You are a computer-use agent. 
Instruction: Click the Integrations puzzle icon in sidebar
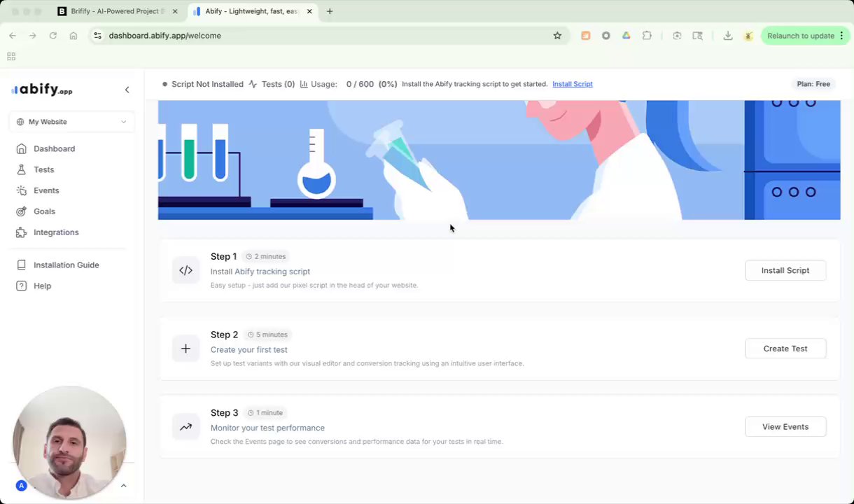coord(21,232)
